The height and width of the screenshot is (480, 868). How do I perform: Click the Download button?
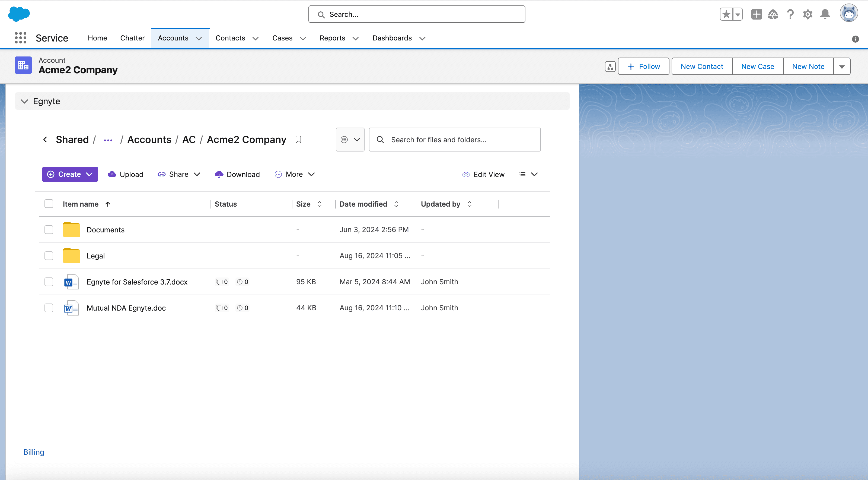[237, 174]
